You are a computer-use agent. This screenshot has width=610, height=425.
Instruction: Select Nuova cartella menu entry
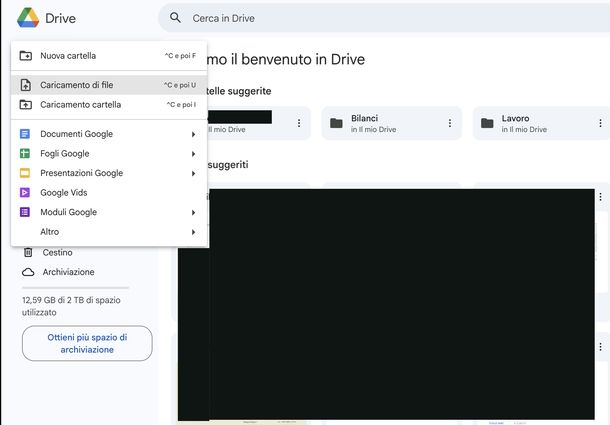[109, 56]
